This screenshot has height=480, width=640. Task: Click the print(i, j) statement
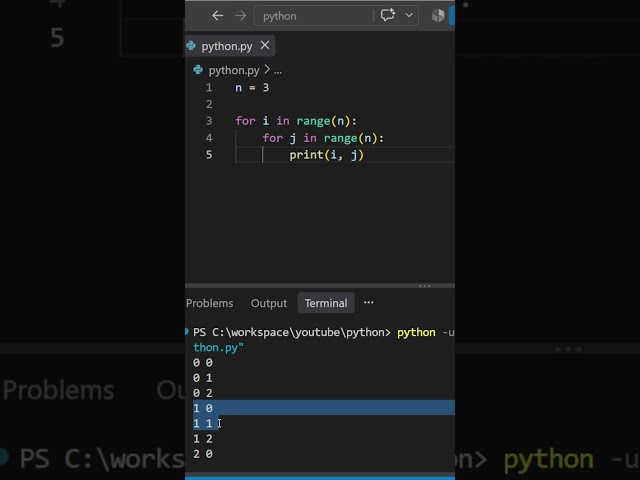click(x=327, y=155)
